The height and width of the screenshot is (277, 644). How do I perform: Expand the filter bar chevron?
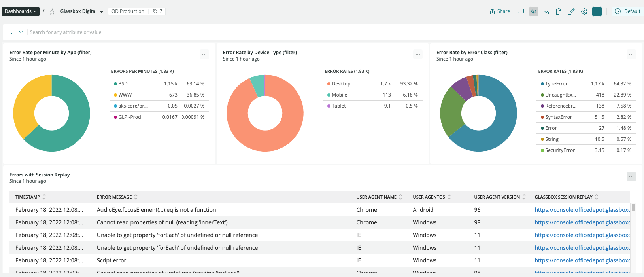[x=21, y=32]
